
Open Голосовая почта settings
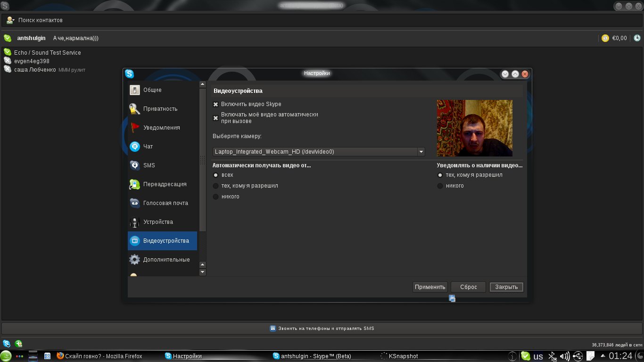pyautogui.click(x=162, y=203)
